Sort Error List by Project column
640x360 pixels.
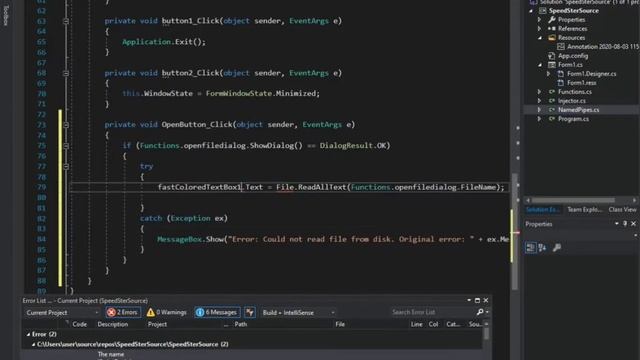(x=157, y=324)
